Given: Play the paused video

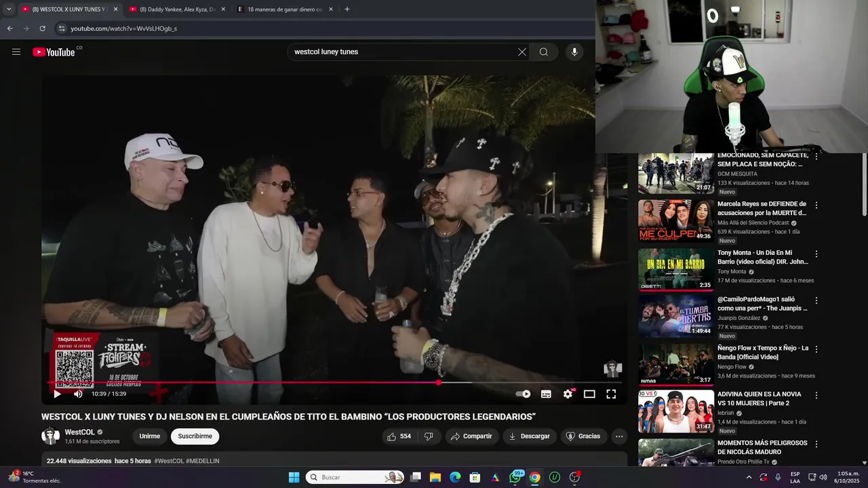Looking at the screenshot, I should pos(57,394).
